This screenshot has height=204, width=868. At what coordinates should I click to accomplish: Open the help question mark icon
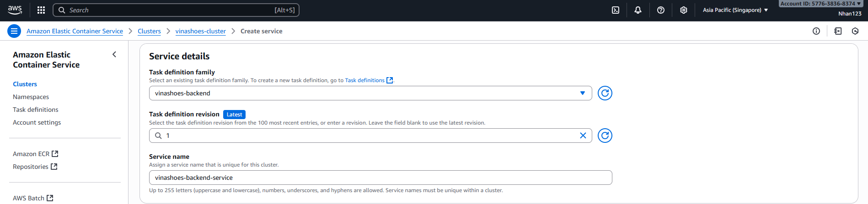pos(661,10)
